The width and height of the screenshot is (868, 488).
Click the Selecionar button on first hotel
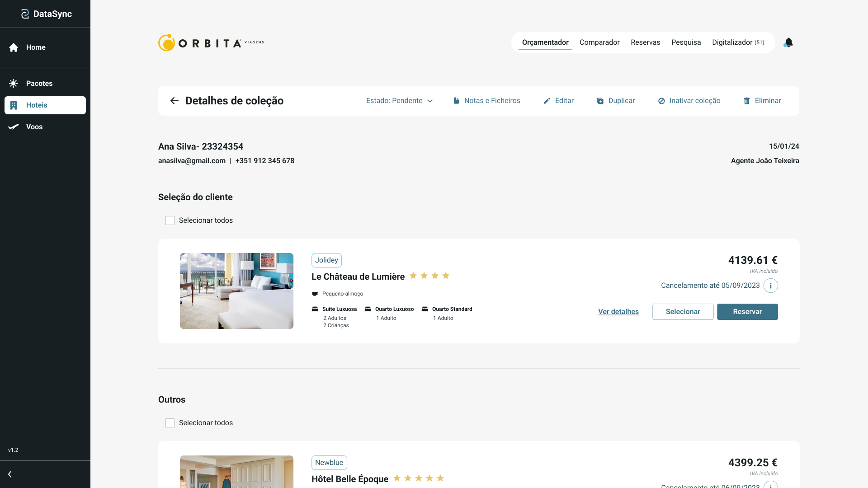(x=683, y=312)
